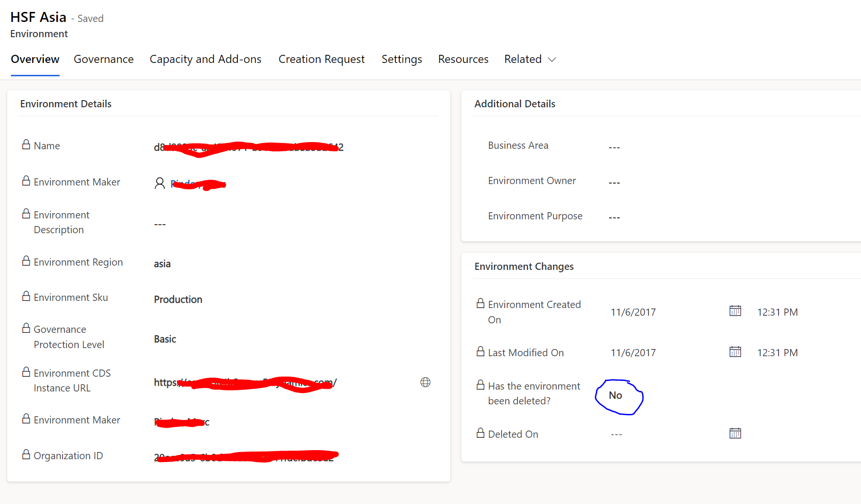
Task: Open the calendar icon for Last Modified On
Action: [735, 352]
